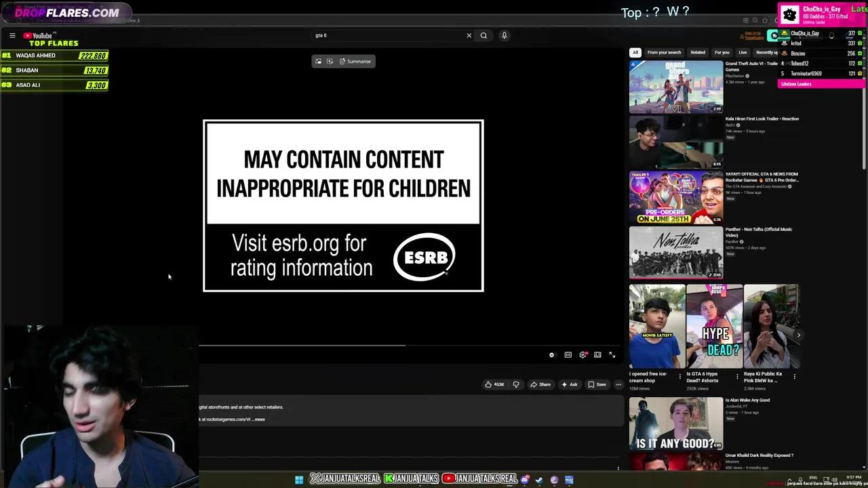Viewport: 868px width, 488px height.
Task: Click the Ask button
Action: pyautogui.click(x=569, y=384)
